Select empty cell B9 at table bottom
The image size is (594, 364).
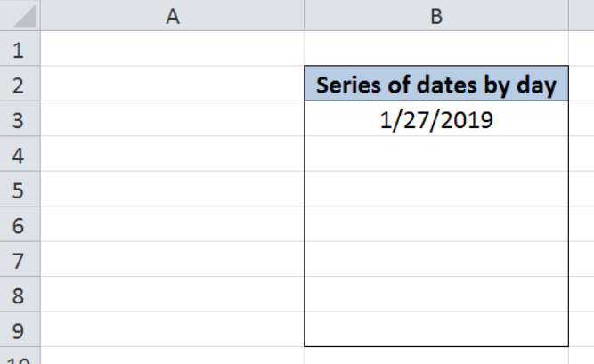click(436, 329)
